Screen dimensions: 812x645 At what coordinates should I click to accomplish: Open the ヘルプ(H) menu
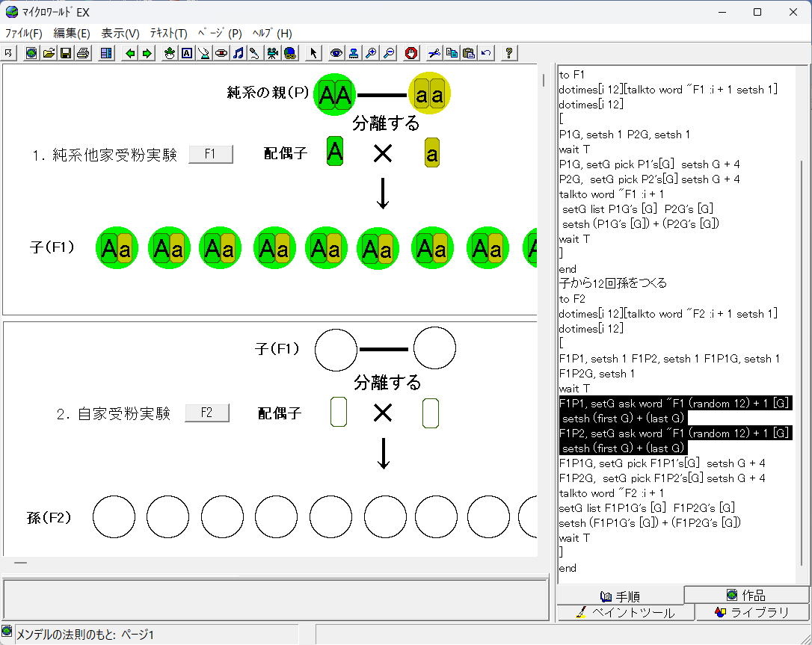pyautogui.click(x=272, y=34)
